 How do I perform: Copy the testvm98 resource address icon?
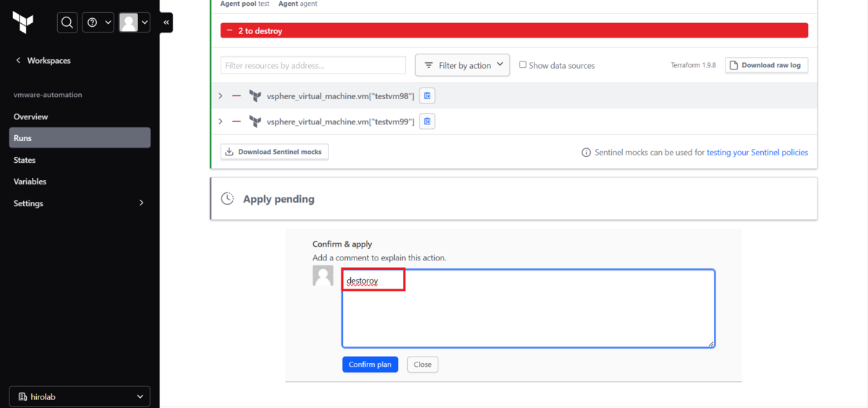[x=427, y=95]
